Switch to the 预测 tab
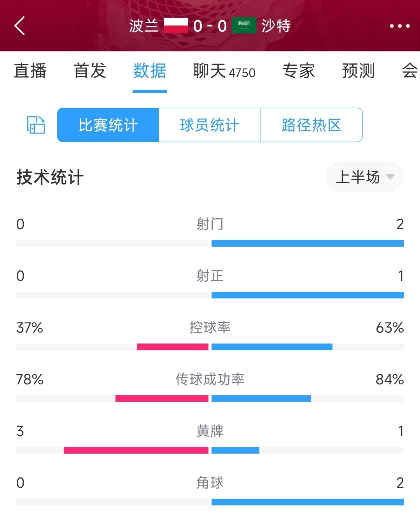Viewport: 420px width, 526px height. coord(358,71)
